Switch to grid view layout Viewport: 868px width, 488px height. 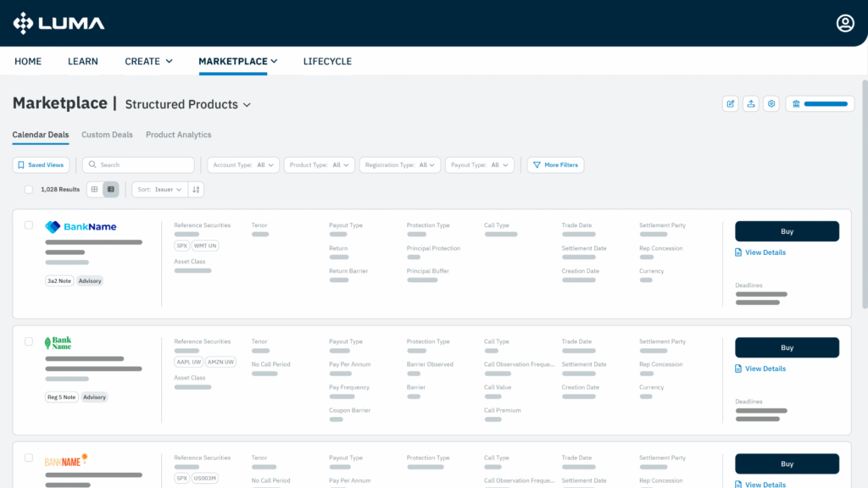(x=94, y=190)
